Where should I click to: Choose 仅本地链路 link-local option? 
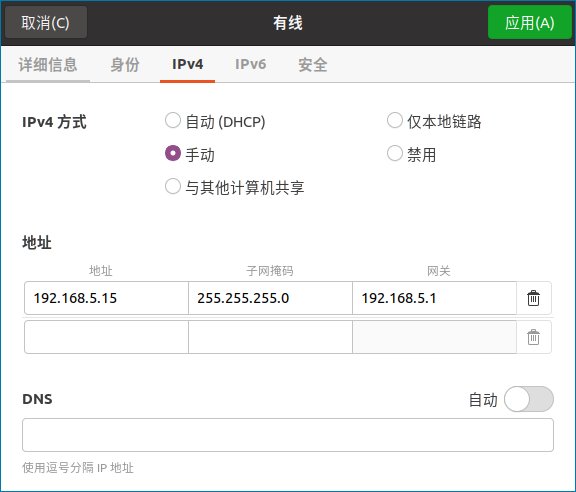(395, 121)
